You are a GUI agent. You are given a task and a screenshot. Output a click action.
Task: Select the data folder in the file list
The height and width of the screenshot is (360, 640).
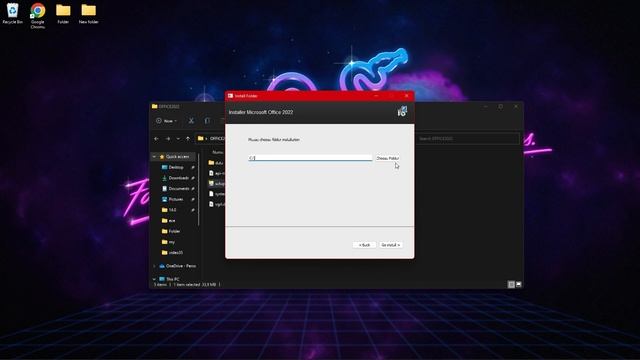pyautogui.click(x=216, y=163)
